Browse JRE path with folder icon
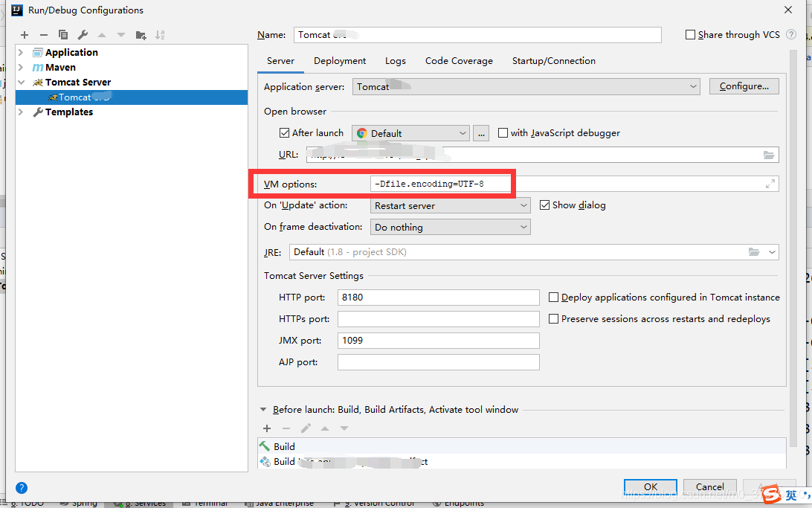Screen dimensions: 812x508 click(x=753, y=252)
